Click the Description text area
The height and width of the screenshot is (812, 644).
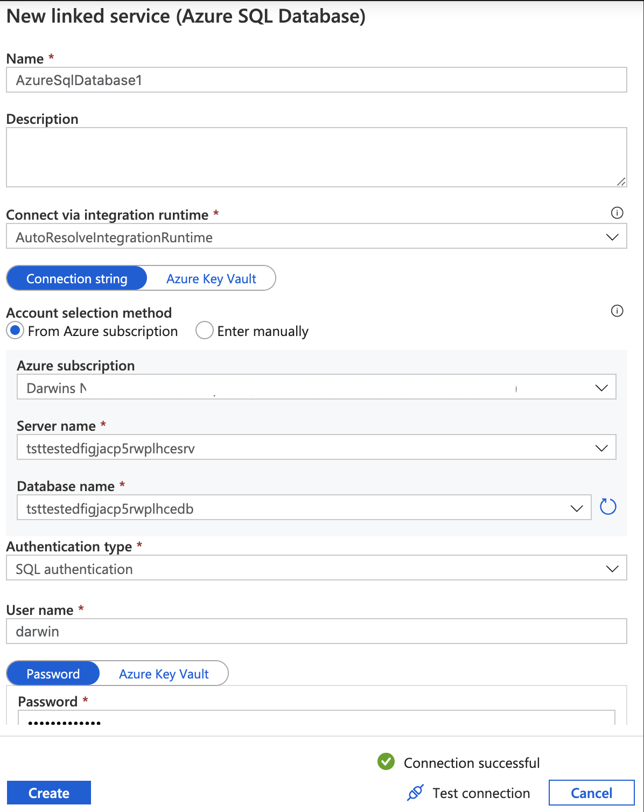pyautogui.click(x=317, y=157)
